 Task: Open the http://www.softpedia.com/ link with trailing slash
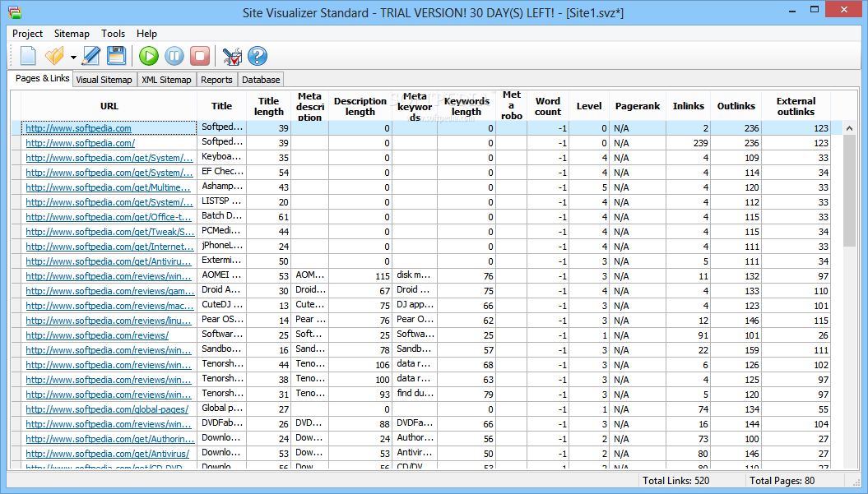[x=81, y=143]
